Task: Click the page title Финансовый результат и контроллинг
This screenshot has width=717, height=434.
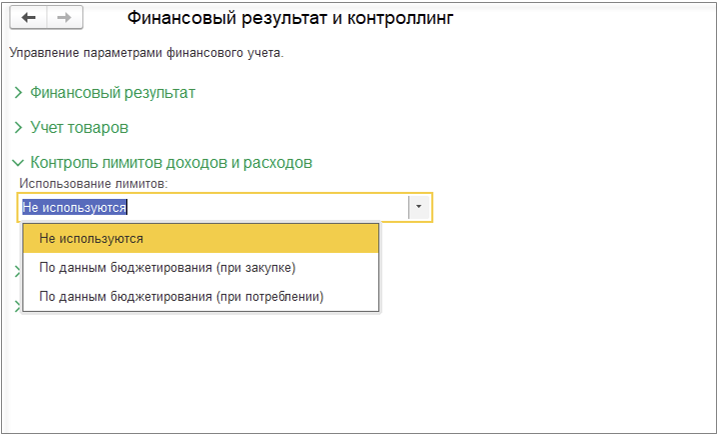Action: 290,18
